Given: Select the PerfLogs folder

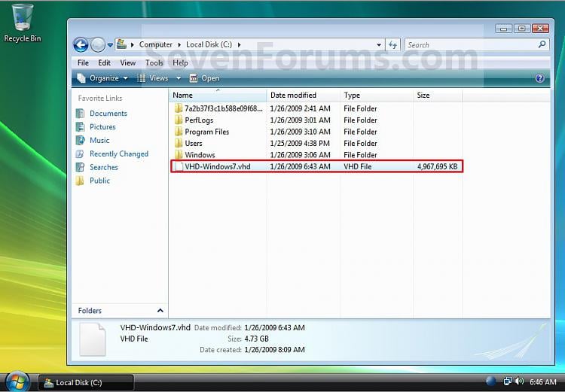Looking at the screenshot, I should coord(316,120).
